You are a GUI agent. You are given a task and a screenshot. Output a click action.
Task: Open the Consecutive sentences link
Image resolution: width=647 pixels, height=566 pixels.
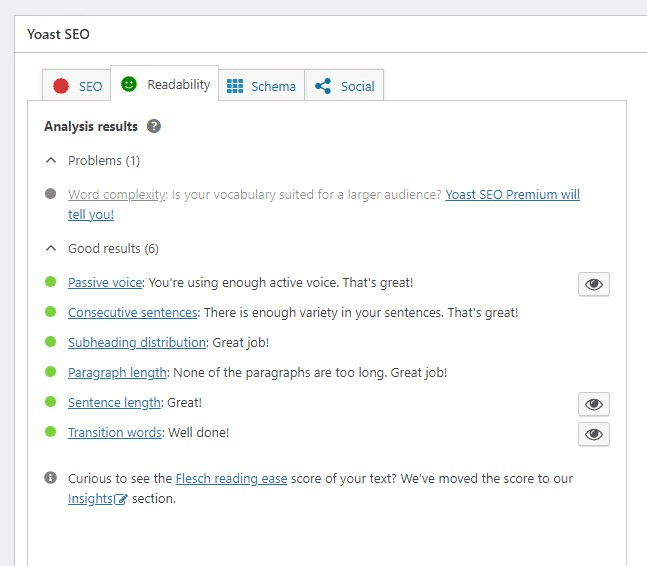click(133, 313)
